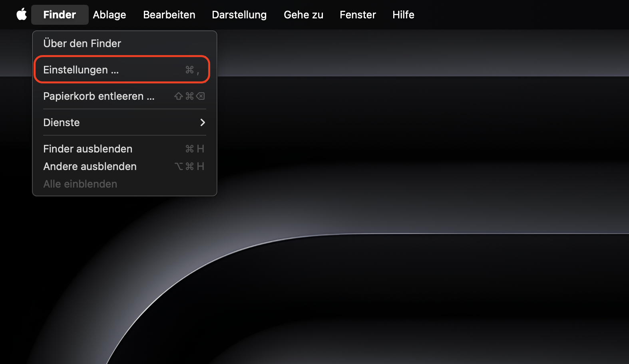Screen dimensions: 629x364
Task: Choose Papierkorb entleeren …
Action: click(125, 96)
